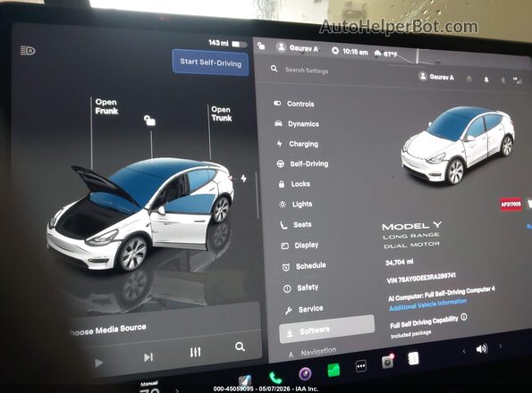Select the Software settings menu
Viewport: 532px width, 393px height.
click(x=326, y=330)
